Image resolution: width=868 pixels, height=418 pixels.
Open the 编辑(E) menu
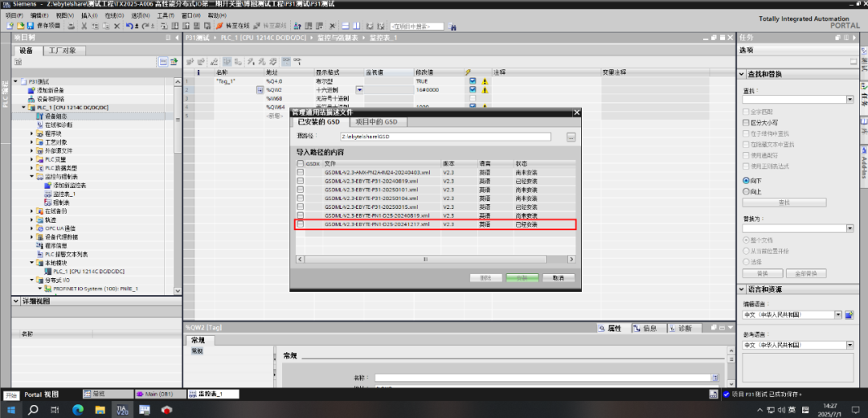click(40, 15)
